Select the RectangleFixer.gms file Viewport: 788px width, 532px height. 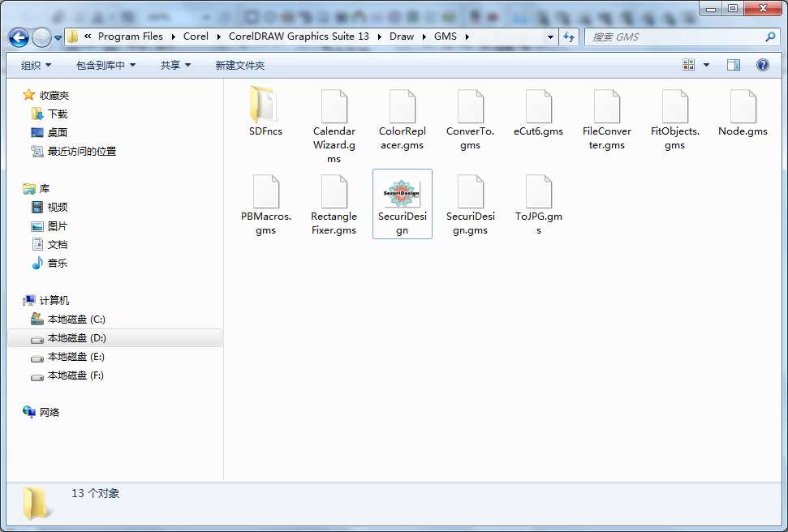(x=334, y=204)
